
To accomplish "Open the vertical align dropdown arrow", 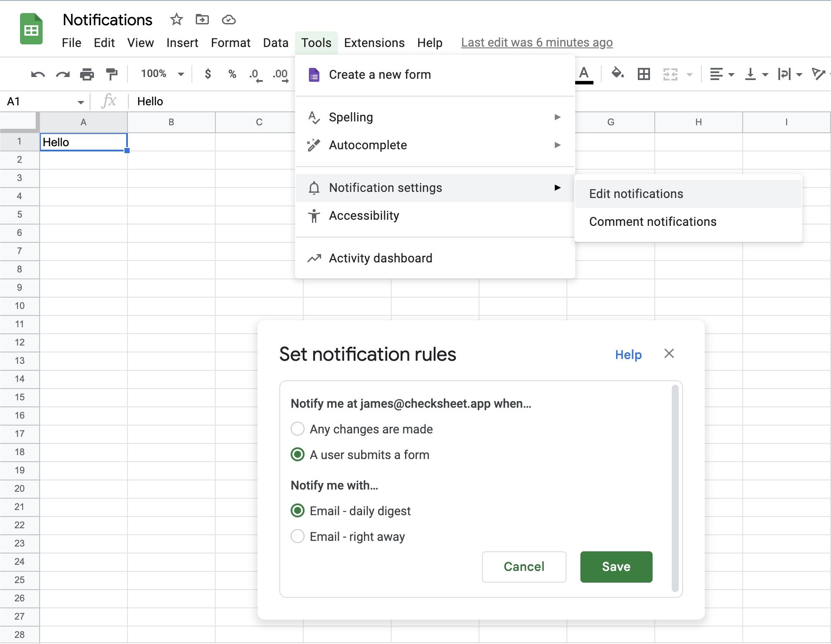I will click(x=765, y=75).
